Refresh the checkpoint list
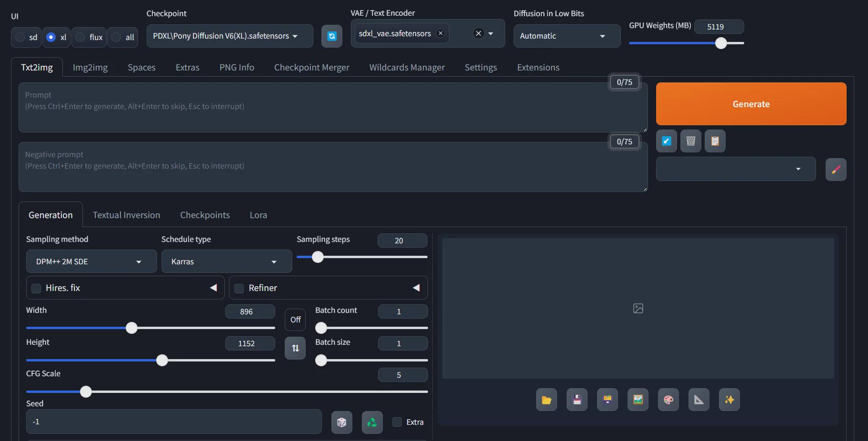Image resolution: width=868 pixels, height=441 pixels. pyautogui.click(x=332, y=36)
